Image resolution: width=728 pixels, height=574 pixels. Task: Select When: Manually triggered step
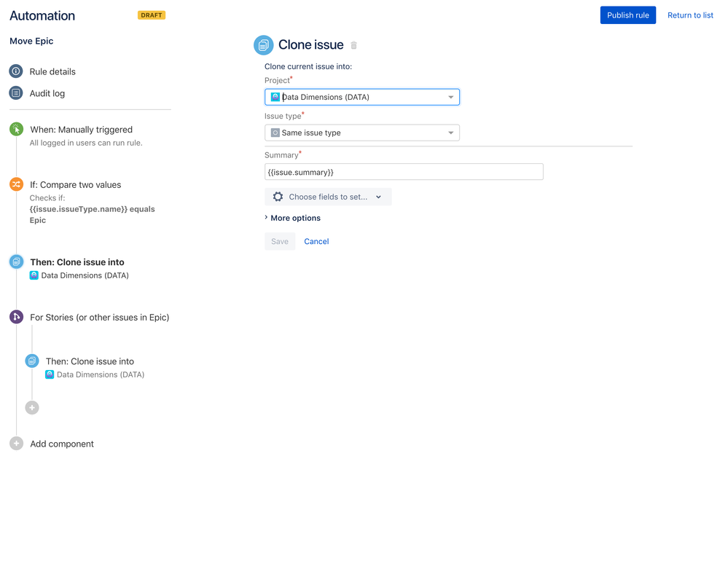tap(81, 130)
